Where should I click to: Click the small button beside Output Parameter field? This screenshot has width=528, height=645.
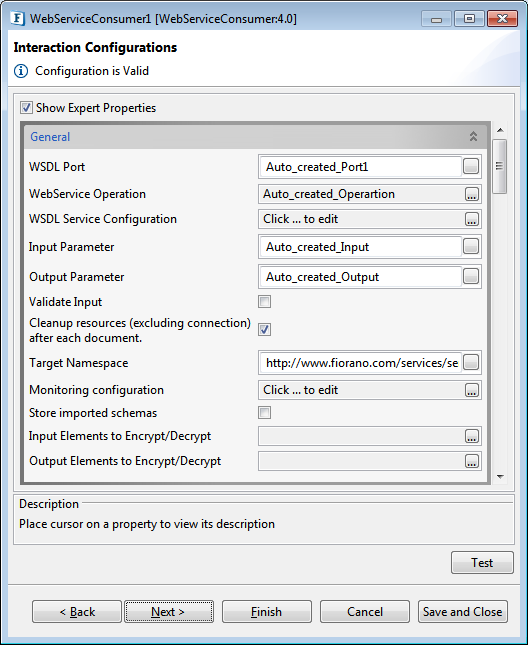(471, 277)
